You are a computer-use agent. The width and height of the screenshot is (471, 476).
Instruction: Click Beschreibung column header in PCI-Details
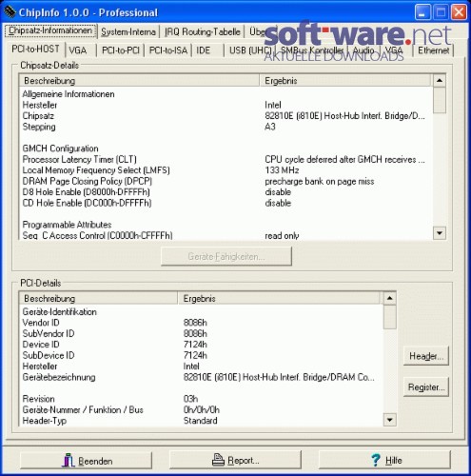click(x=99, y=298)
